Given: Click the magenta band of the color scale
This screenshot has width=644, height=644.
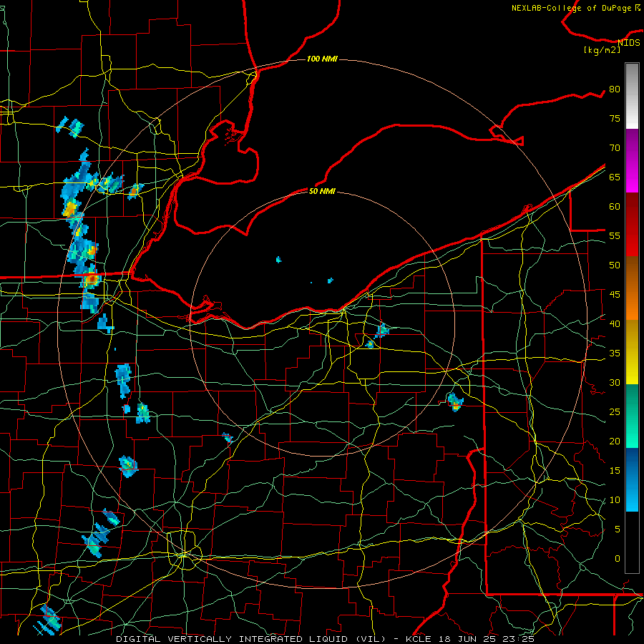Looking at the screenshot, I should (x=632, y=160).
